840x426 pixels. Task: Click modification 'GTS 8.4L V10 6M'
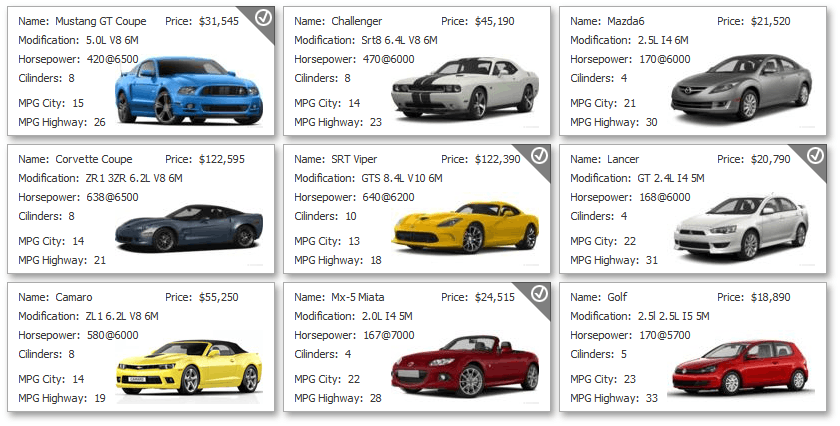pyautogui.click(x=402, y=178)
